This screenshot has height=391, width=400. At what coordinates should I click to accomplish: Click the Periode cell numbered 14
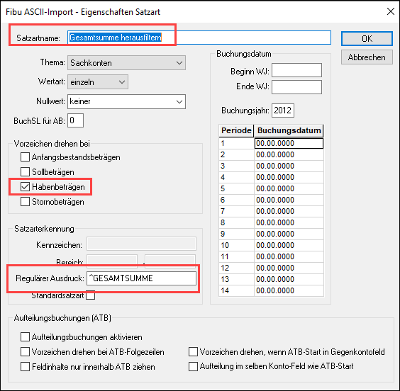tap(236, 291)
